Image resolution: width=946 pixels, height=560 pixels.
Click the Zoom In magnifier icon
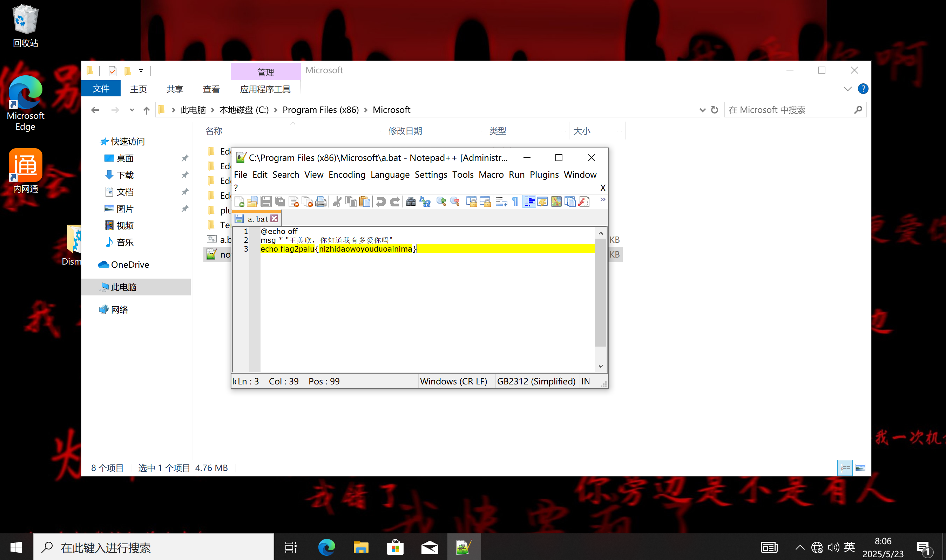click(x=441, y=202)
